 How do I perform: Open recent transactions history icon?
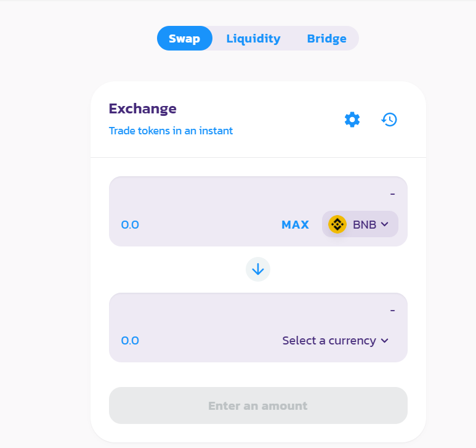click(389, 120)
